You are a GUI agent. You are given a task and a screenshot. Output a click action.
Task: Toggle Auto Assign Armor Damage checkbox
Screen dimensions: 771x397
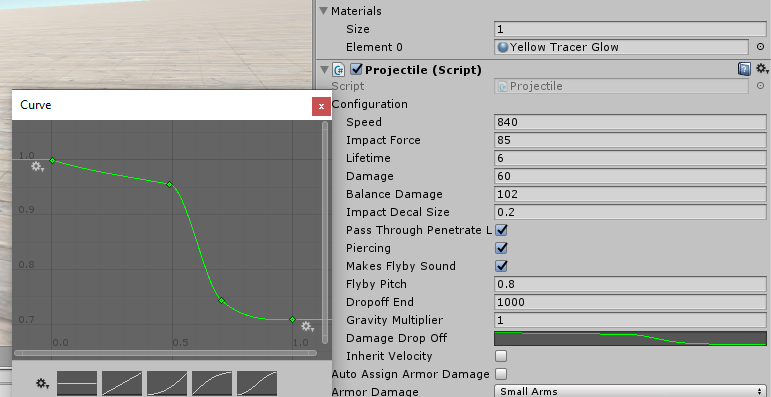501,374
